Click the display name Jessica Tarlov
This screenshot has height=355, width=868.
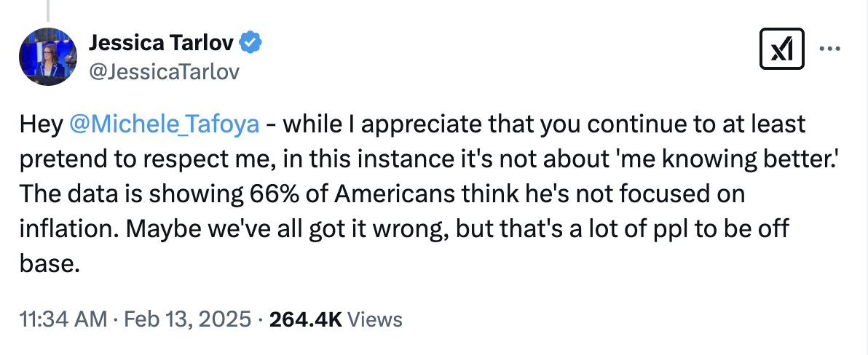click(161, 44)
